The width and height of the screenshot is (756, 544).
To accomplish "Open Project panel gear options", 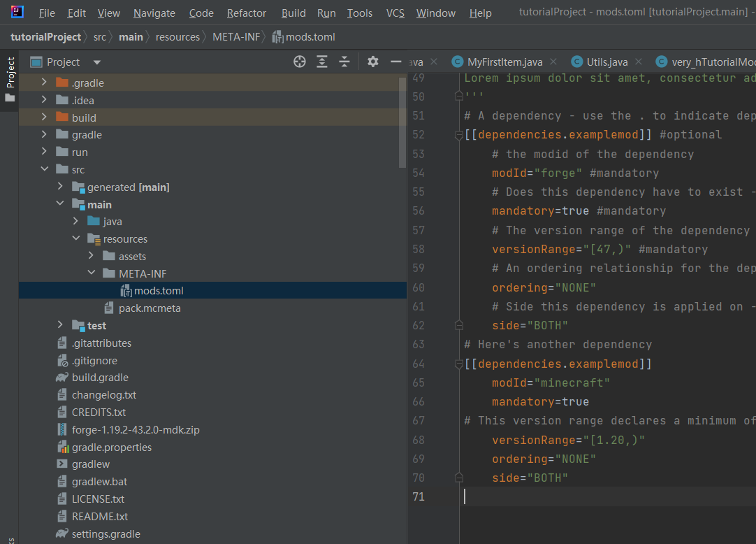I will tap(372, 62).
